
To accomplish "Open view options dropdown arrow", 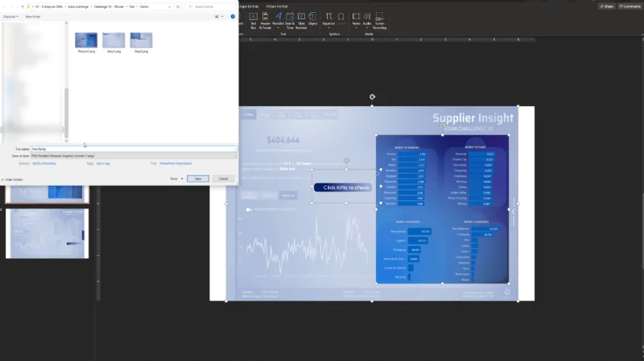I will (222, 16).
